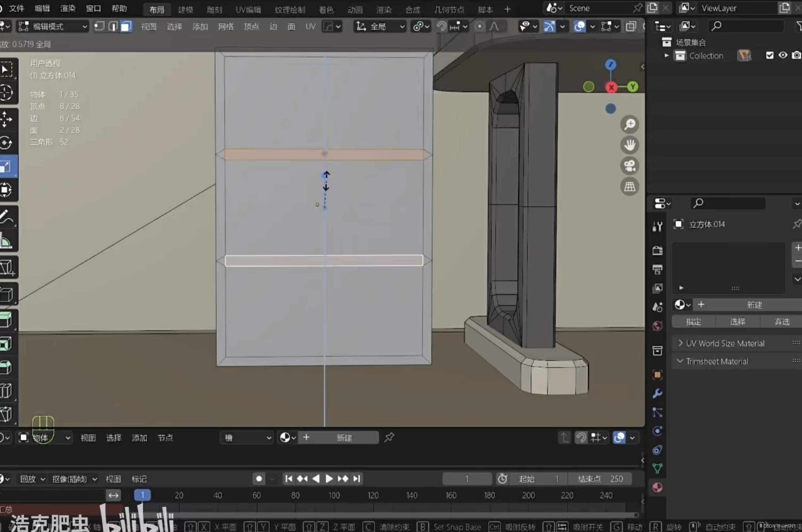Image resolution: width=802 pixels, height=532 pixels.
Task: Select the Move tool in toolbar
Action: (7, 119)
